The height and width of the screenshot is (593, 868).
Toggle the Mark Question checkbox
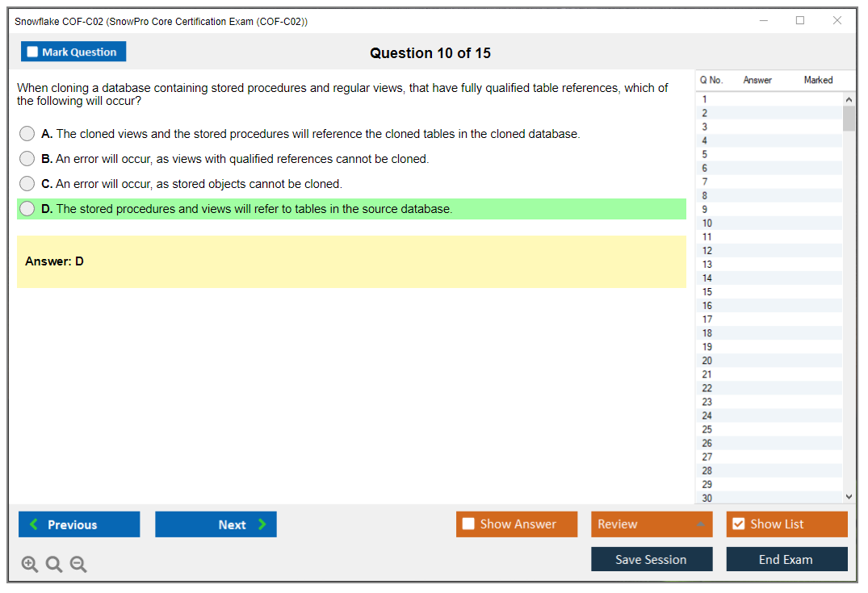[x=33, y=52]
